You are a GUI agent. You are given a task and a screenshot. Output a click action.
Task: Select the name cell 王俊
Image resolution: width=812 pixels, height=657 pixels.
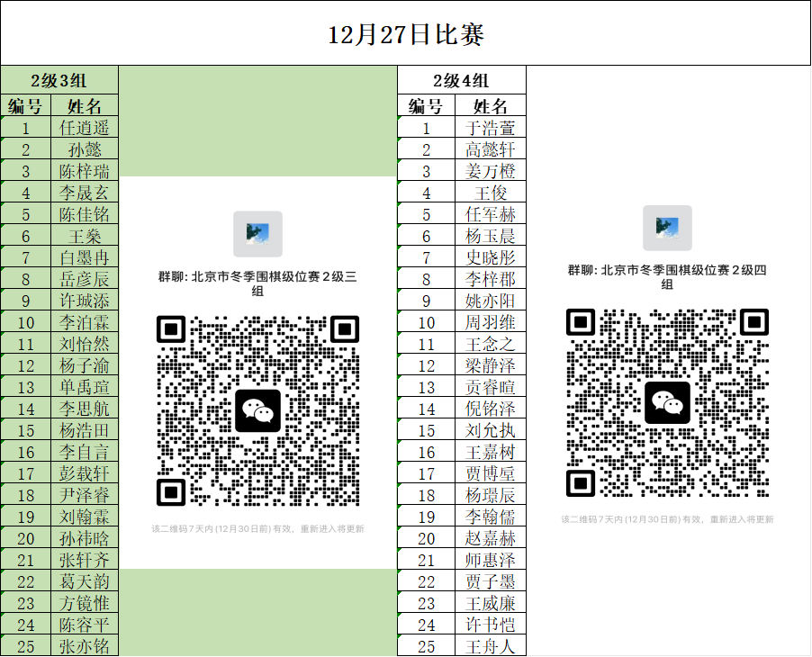(x=491, y=193)
